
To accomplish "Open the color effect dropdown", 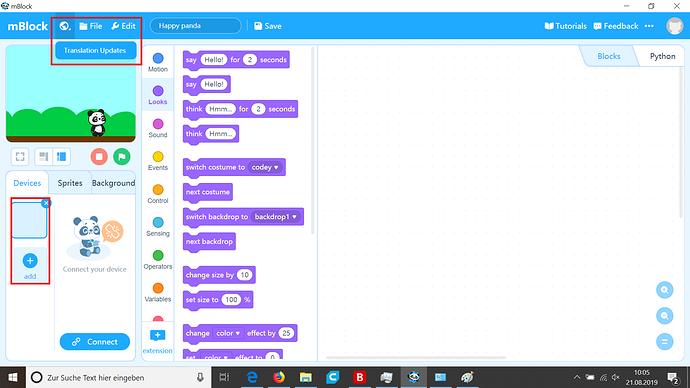I will [228, 333].
